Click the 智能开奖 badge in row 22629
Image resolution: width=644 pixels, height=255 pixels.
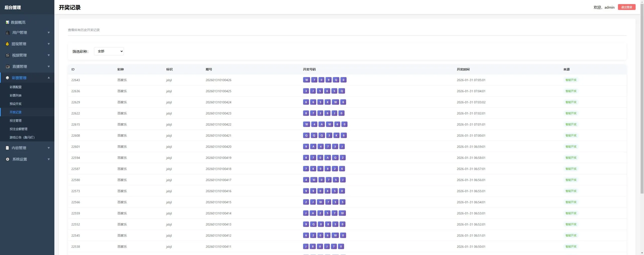pos(571,102)
